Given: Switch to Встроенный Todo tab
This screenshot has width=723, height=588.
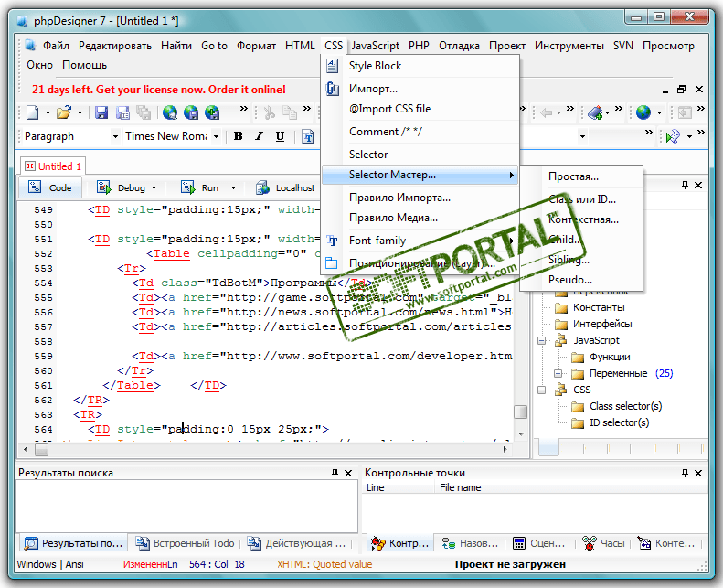Looking at the screenshot, I should point(185,543).
